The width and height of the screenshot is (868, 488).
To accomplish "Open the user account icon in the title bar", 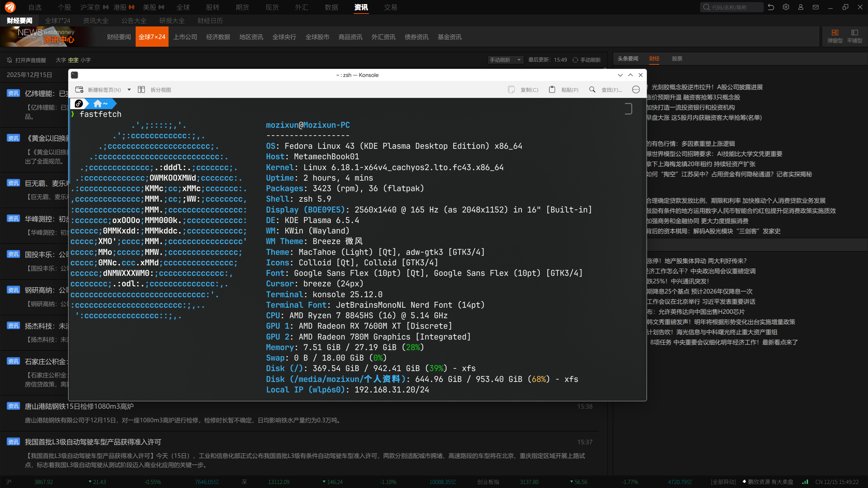I will coord(801,7).
